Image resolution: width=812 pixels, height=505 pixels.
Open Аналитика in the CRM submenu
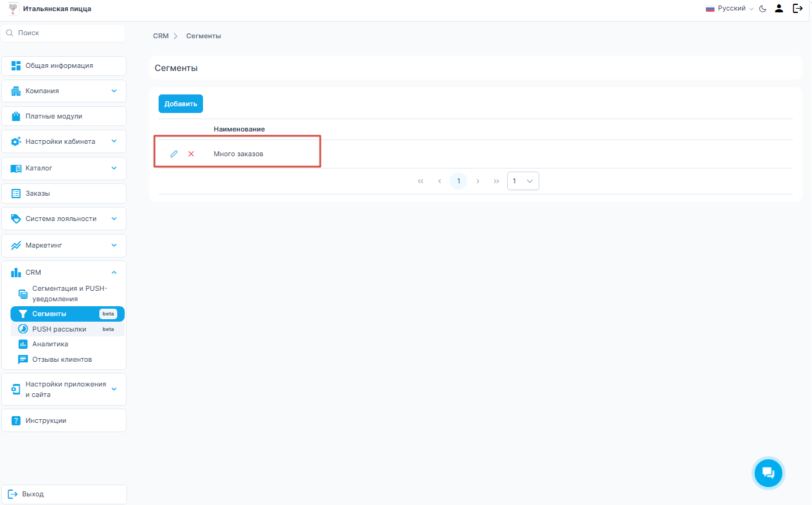coord(50,344)
